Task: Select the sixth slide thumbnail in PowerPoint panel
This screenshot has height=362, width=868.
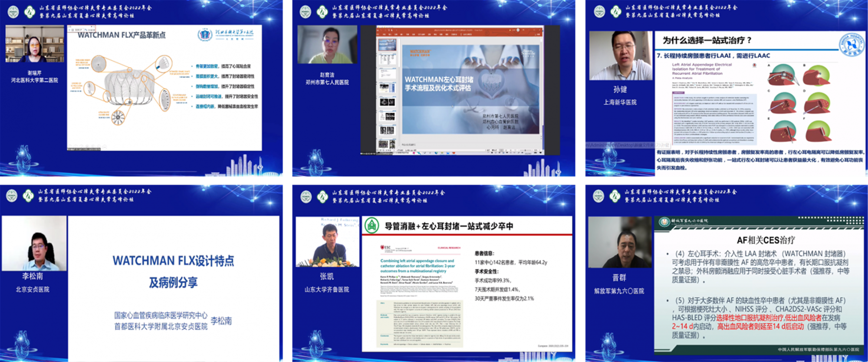Action: [387, 116]
